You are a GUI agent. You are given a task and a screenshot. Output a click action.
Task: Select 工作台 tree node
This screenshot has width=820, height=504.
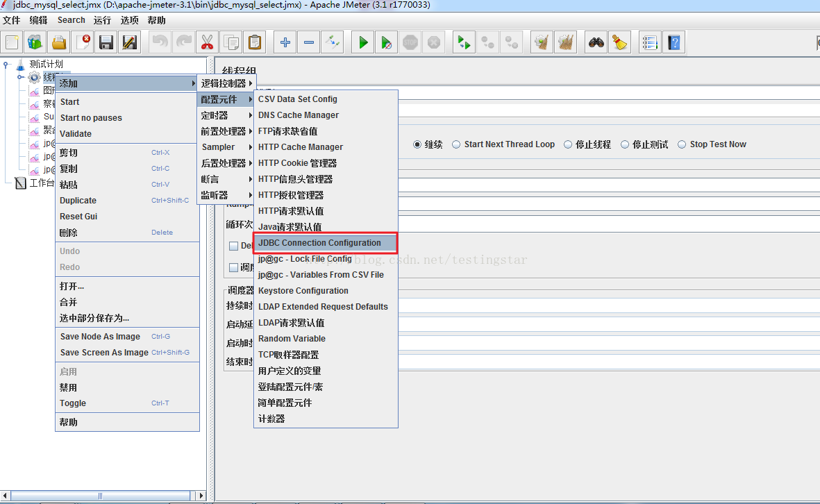pyautogui.click(x=42, y=183)
